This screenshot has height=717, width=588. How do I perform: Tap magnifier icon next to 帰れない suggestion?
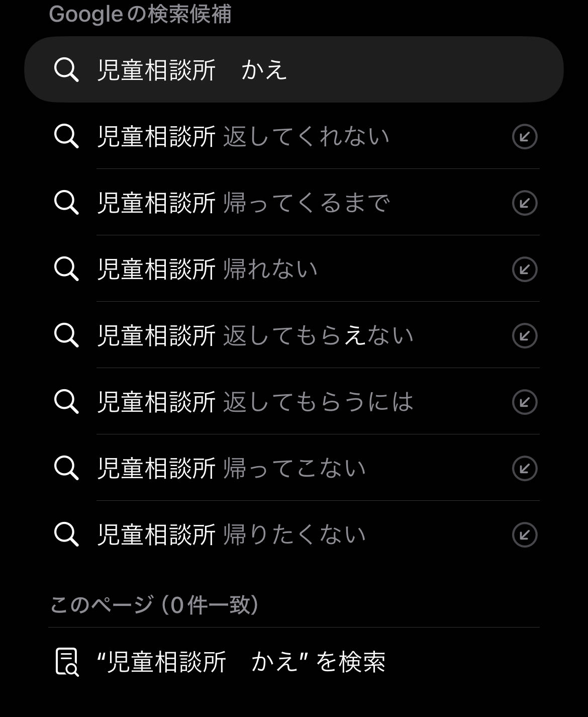tap(66, 270)
